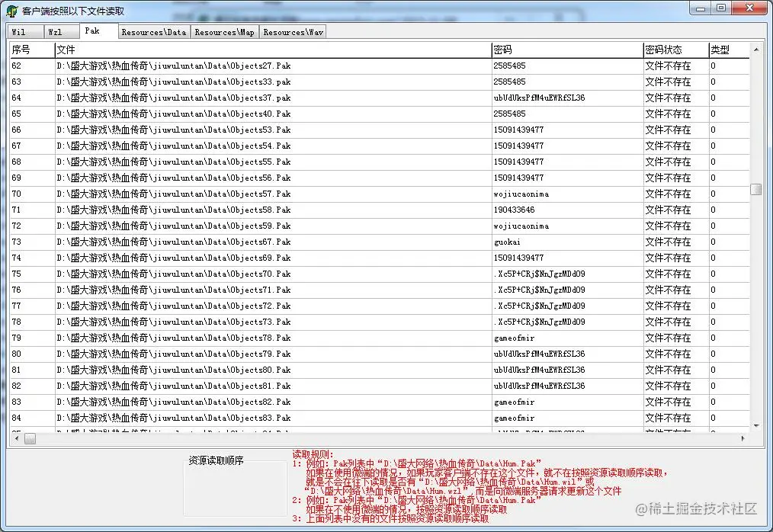Select row with Objects79.Pak file
This screenshot has width=773, height=532.
coord(380,354)
